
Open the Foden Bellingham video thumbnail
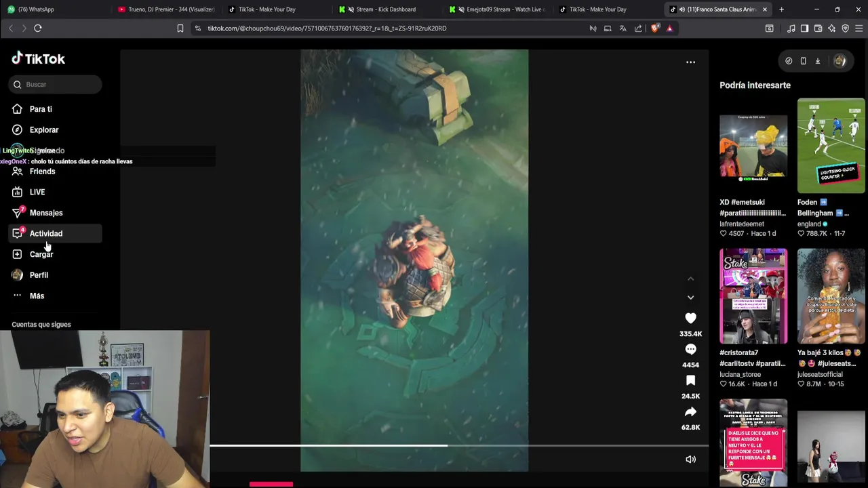(831, 146)
